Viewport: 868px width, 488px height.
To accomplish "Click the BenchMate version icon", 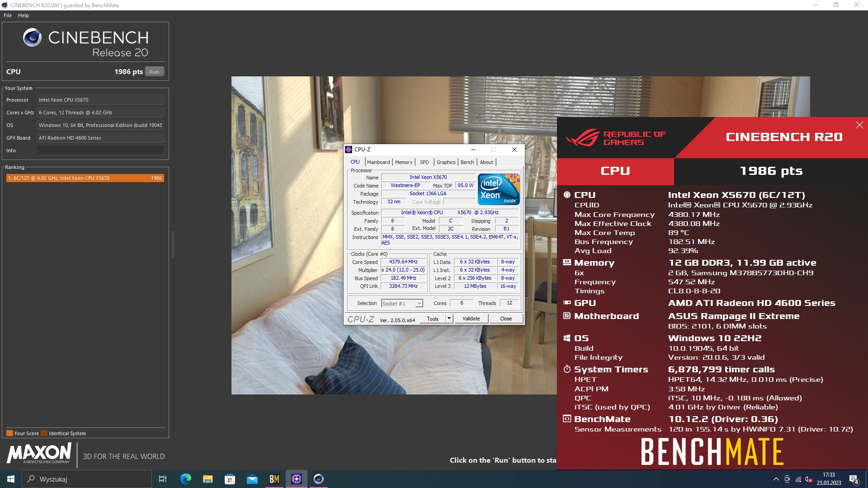I will coord(567,419).
